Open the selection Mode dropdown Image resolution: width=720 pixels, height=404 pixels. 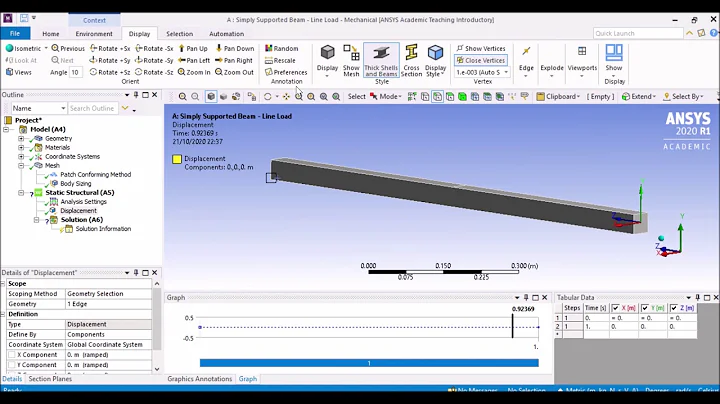pos(385,96)
